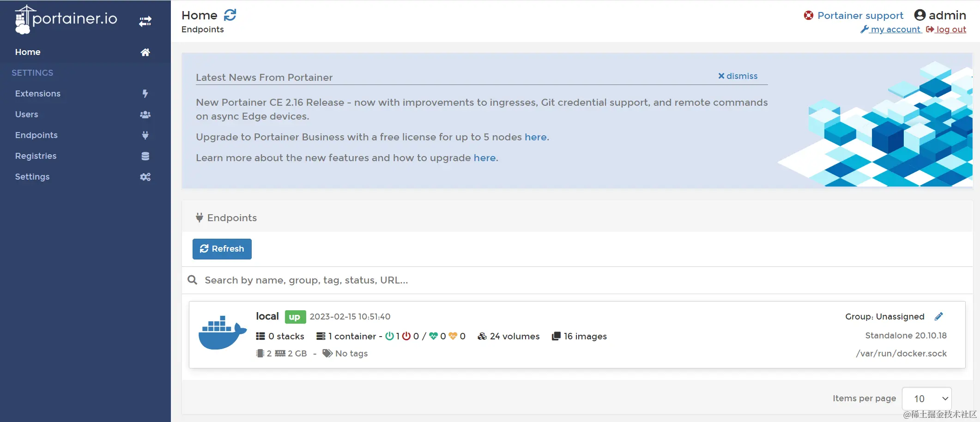Click the container server icon
Screen dimensions: 980x422
[321, 336]
